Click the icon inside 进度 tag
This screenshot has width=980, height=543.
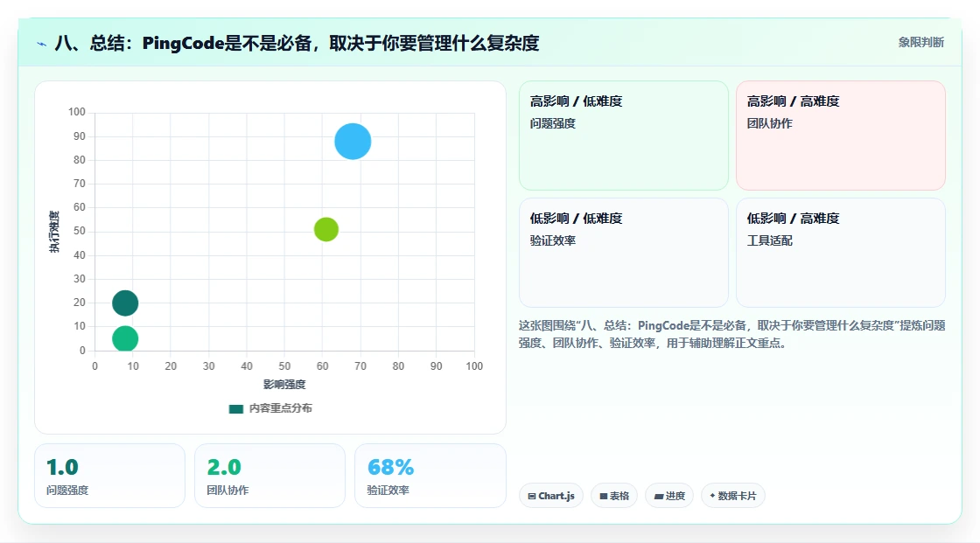658,496
